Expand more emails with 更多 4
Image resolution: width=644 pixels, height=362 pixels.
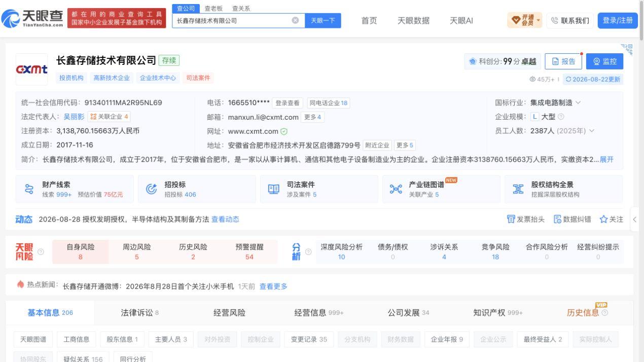coord(313,117)
